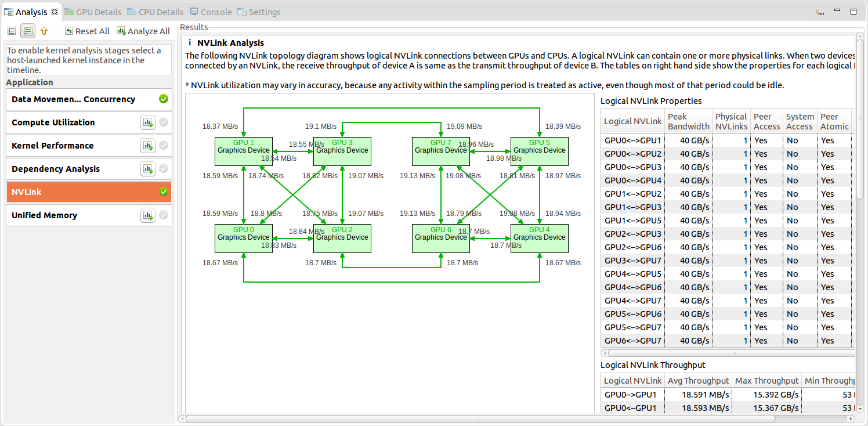The height and width of the screenshot is (426, 868).
Task: Click the Reset All undo icon
Action: tap(68, 31)
